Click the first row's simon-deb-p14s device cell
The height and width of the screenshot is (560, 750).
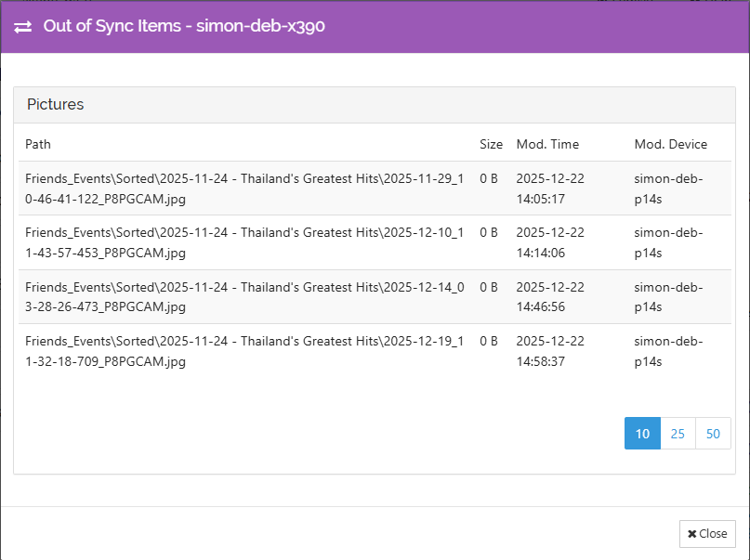668,189
